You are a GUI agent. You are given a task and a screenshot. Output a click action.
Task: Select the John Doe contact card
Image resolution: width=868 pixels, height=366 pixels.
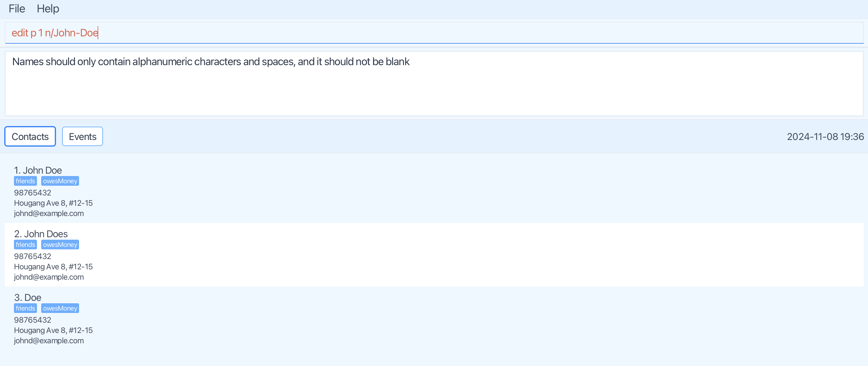point(434,191)
